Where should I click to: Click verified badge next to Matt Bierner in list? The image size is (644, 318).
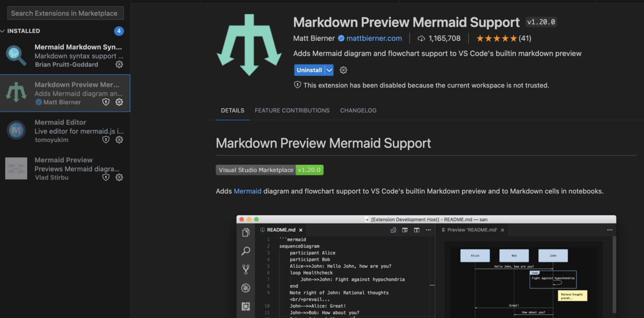pos(39,102)
